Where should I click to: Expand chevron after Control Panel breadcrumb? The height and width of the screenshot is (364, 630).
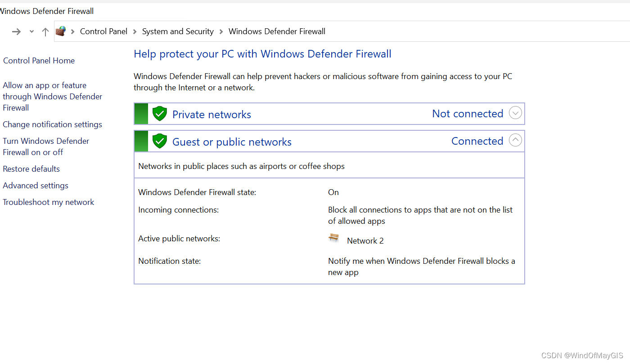pyautogui.click(x=135, y=31)
